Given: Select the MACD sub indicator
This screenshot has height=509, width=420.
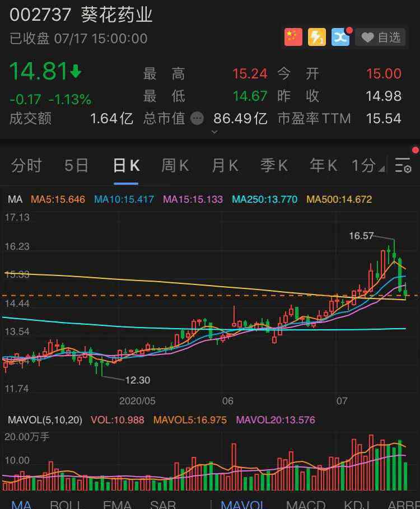Looking at the screenshot, I should point(306,504).
